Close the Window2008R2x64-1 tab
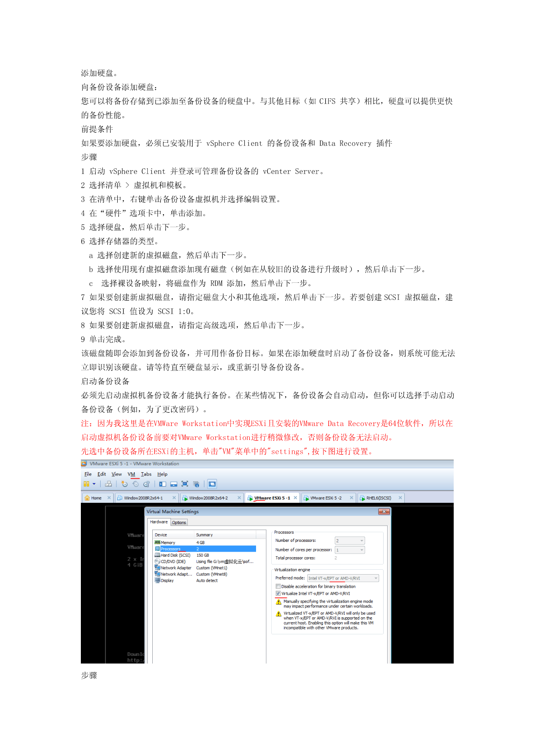 click(x=174, y=498)
